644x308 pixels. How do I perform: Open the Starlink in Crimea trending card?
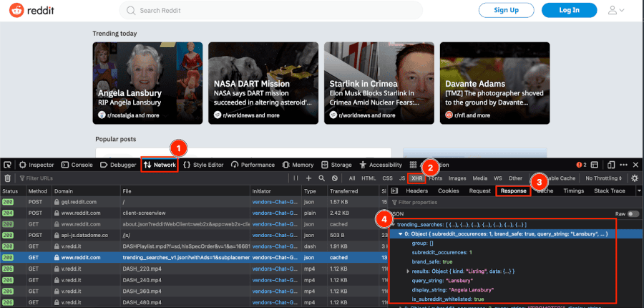coord(379,83)
